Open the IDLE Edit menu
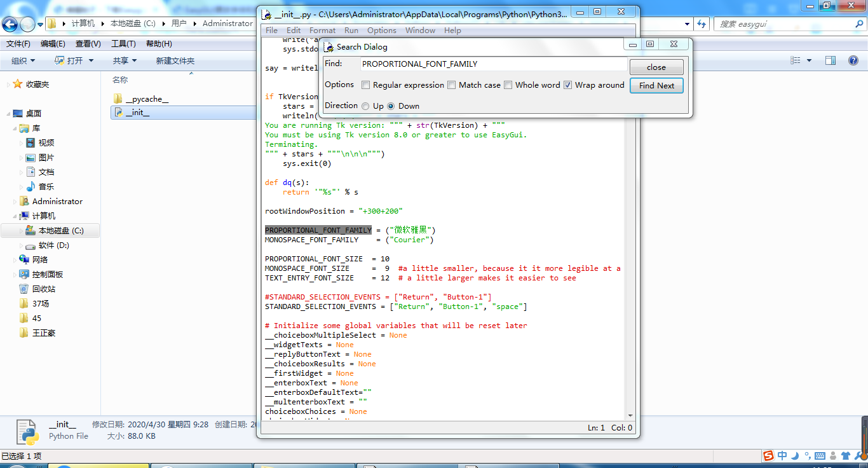 294,31
